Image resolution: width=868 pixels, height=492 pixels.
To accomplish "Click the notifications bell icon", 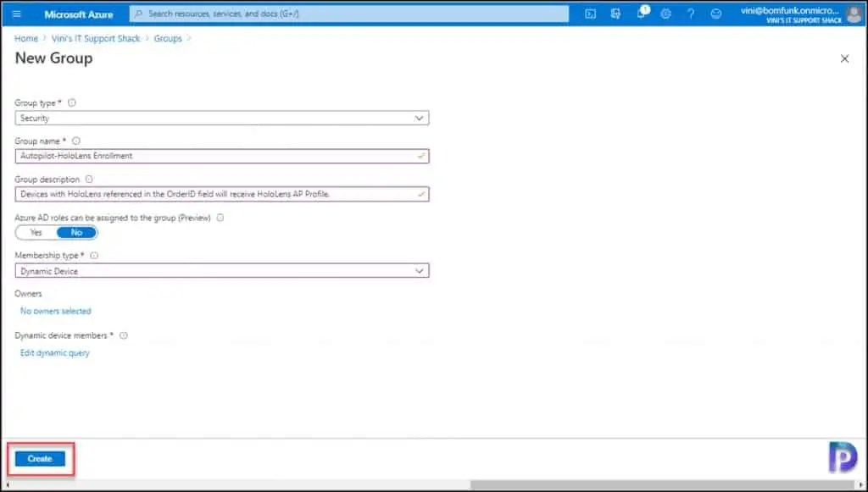I will click(642, 13).
